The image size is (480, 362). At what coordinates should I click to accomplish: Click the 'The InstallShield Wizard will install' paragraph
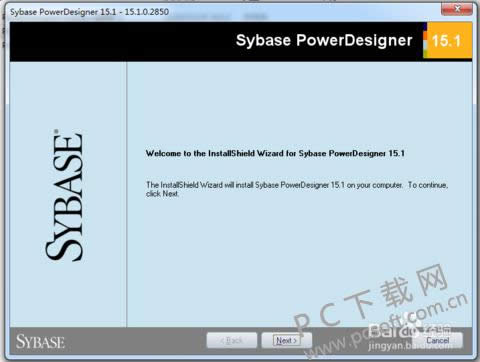pos(297,189)
